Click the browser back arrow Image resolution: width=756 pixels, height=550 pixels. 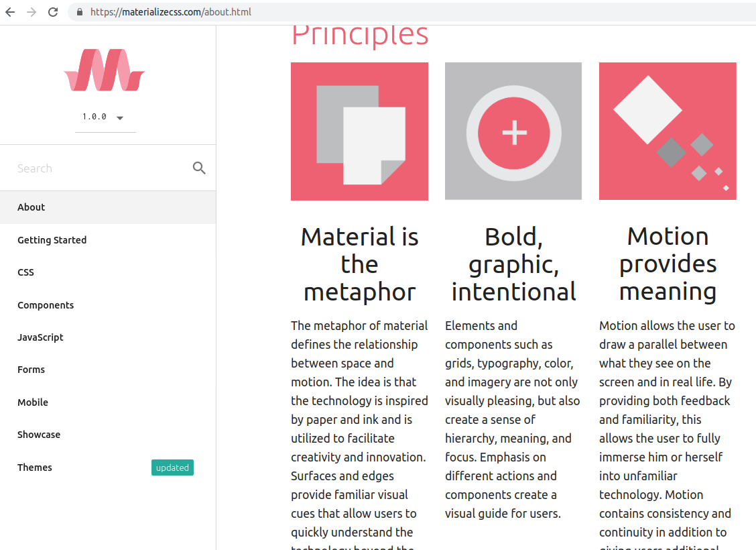(x=9, y=11)
